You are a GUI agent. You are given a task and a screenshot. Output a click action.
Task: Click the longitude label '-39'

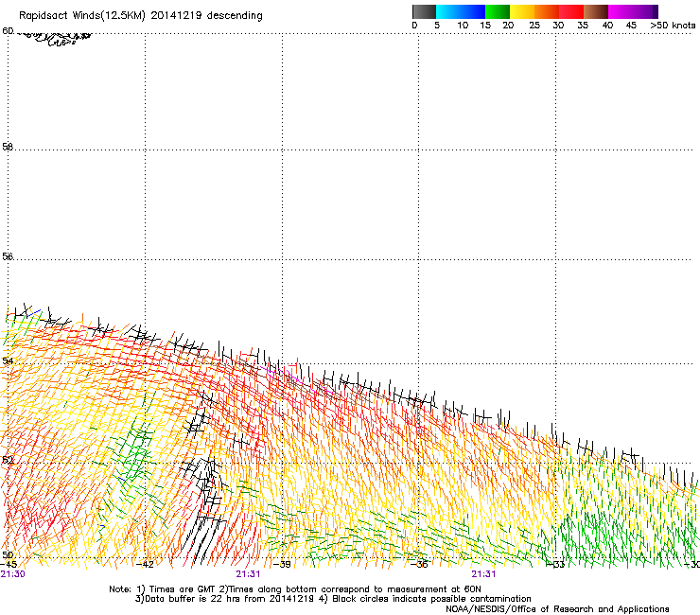click(x=282, y=565)
